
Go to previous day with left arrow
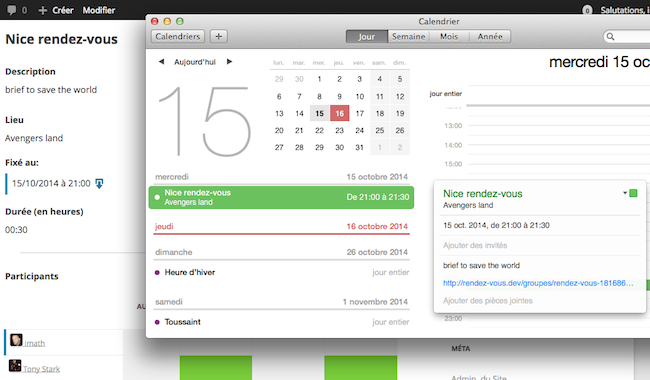coord(161,62)
